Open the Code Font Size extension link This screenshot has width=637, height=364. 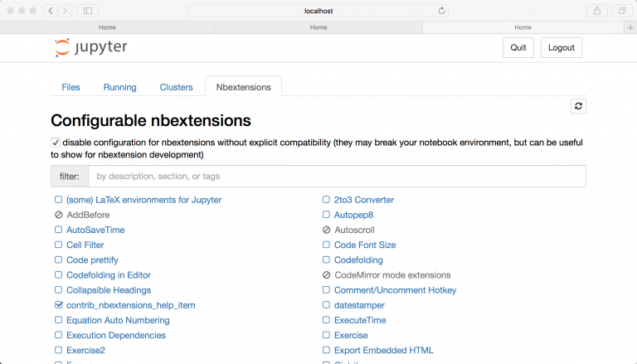365,245
